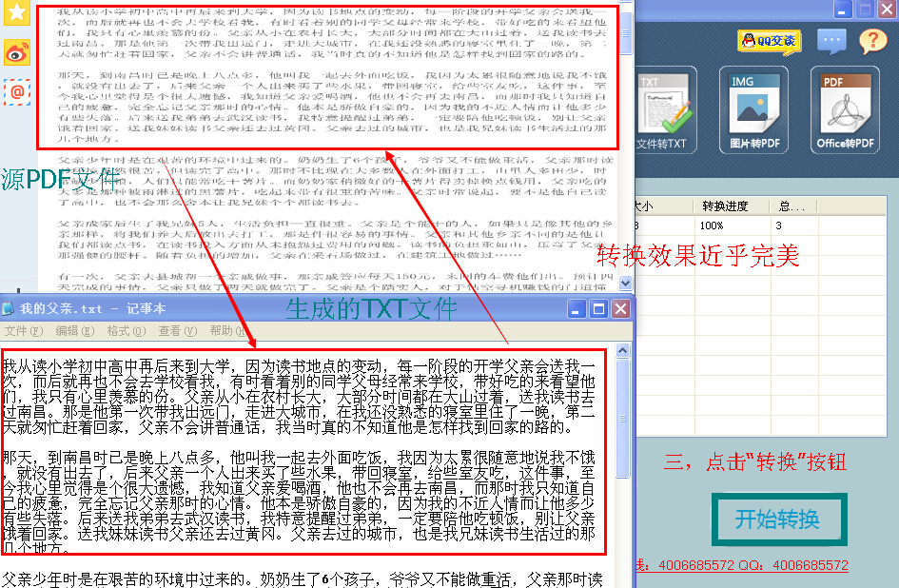Open the 文件(F) menu in Notepad
899x588 pixels.
click(24, 331)
